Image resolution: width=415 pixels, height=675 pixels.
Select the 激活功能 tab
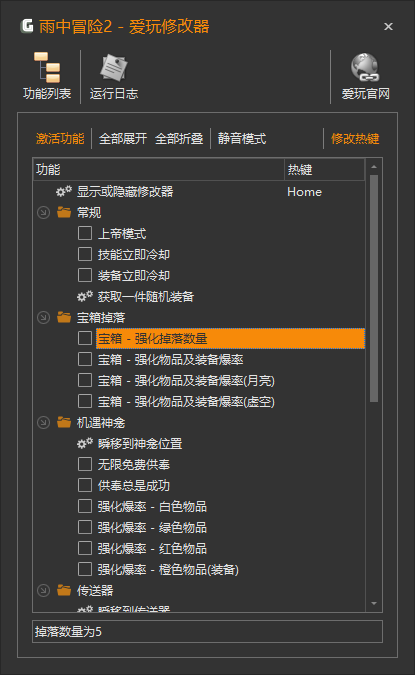coord(60,139)
